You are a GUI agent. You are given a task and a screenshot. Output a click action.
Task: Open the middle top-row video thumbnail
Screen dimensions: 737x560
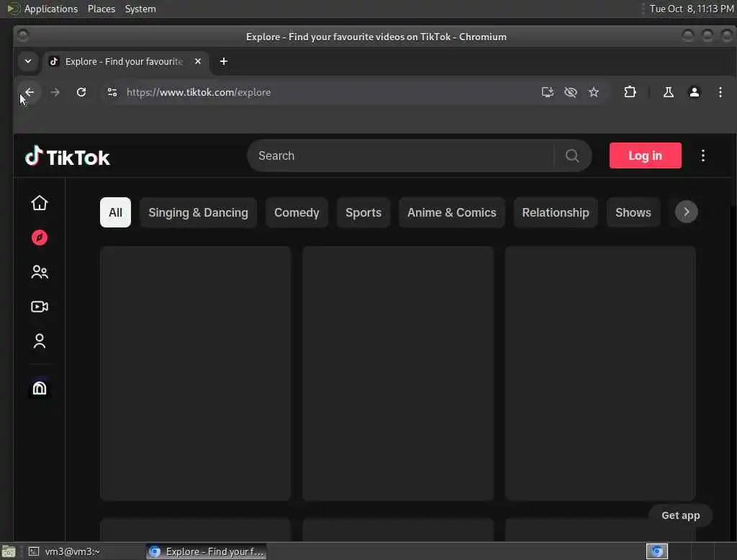pos(398,374)
